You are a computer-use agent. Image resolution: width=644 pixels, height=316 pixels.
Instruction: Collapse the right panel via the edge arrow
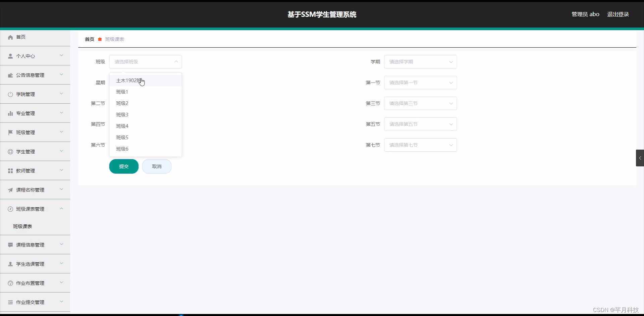point(640,158)
